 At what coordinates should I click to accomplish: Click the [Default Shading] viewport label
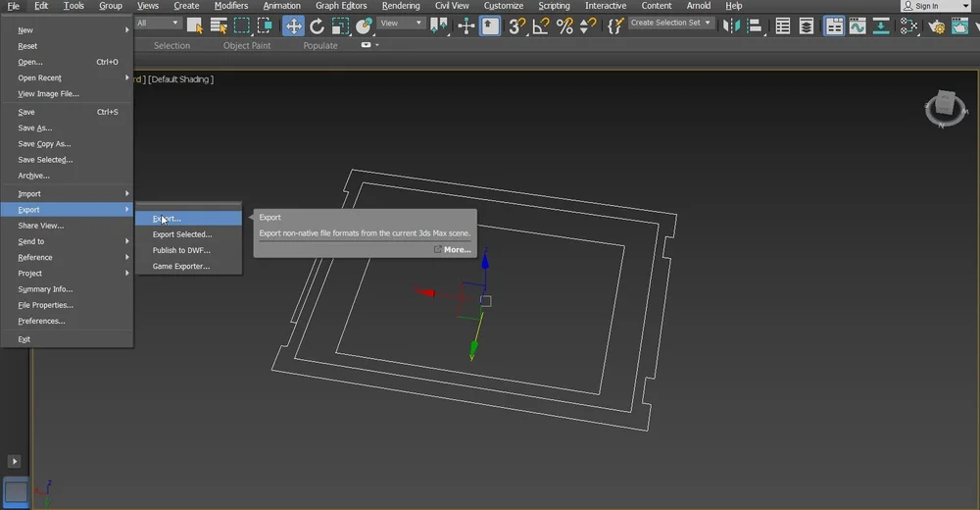[180, 79]
